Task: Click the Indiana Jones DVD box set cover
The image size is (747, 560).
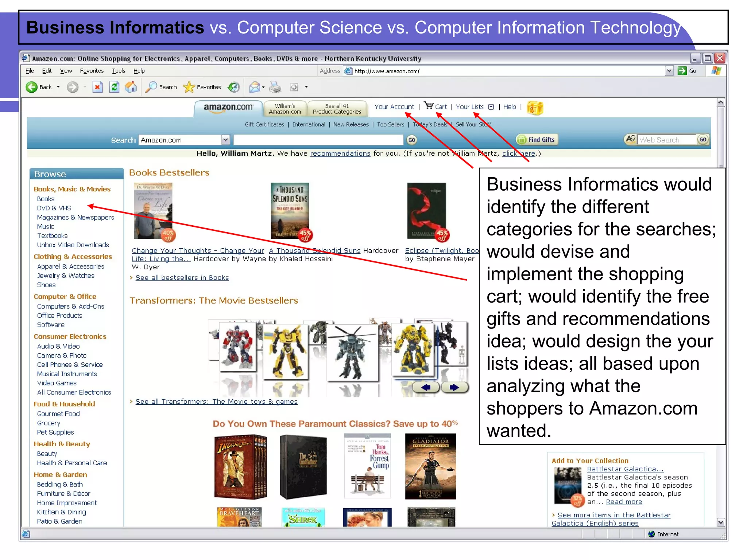Action: pos(240,466)
